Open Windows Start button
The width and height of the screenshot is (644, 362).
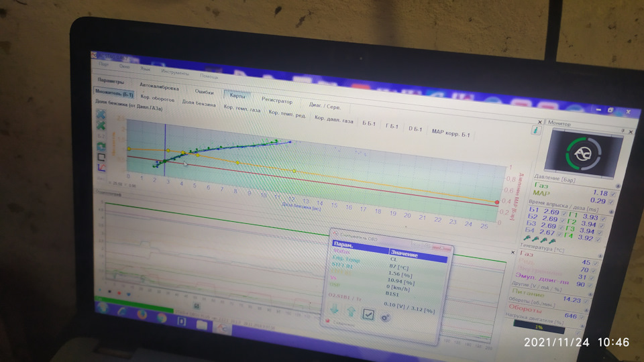102,308
